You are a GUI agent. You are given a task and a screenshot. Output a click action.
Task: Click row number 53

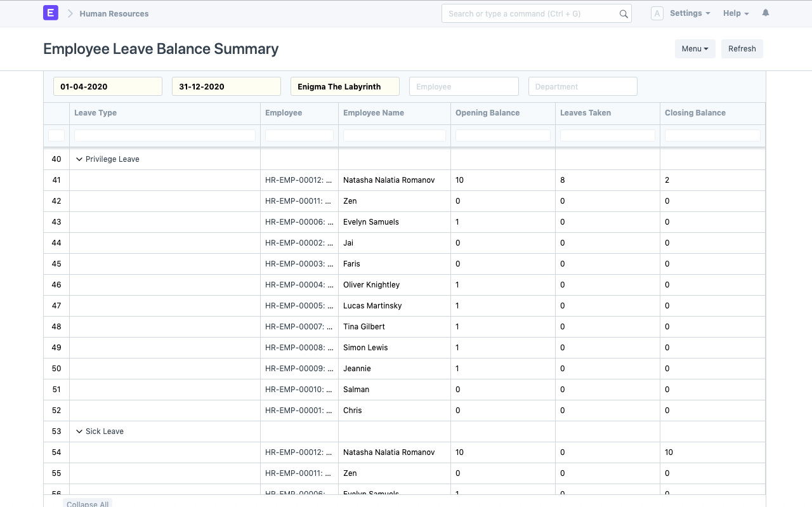(56, 431)
